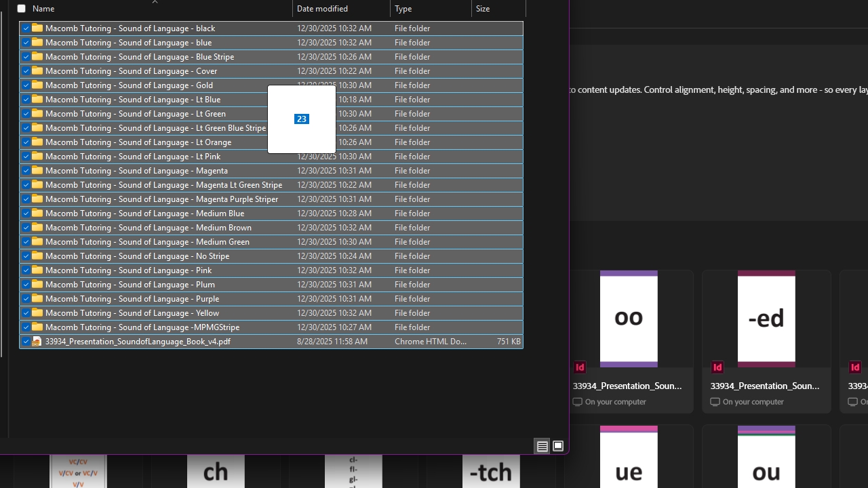Click InDesign badge on the 'oo' document
Image resolution: width=868 pixels, height=488 pixels.
point(580,367)
